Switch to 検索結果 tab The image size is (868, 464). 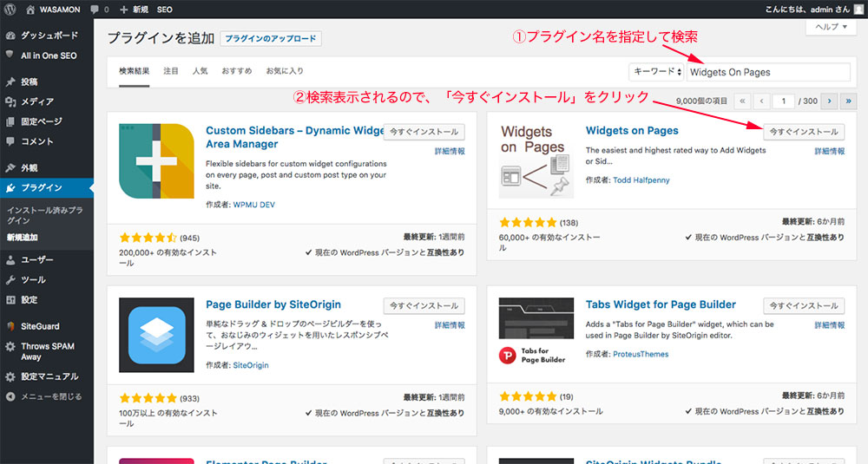pos(134,71)
